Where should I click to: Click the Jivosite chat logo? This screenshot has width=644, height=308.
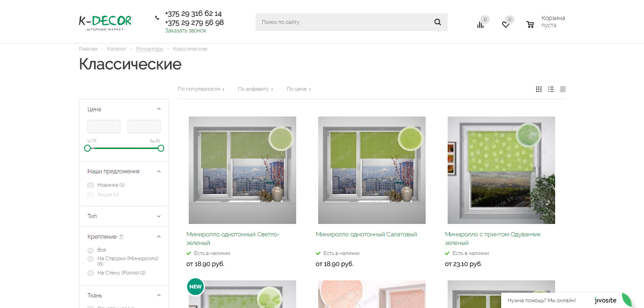[x=605, y=300]
